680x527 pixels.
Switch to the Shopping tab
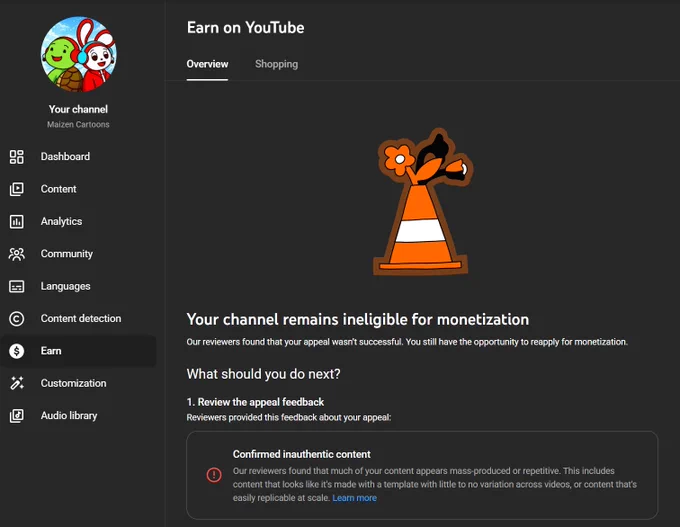[276, 64]
